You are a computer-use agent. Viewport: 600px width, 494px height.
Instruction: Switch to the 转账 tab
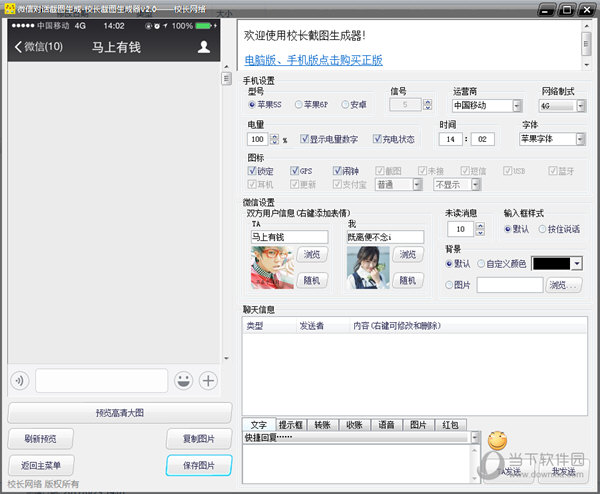coord(323,425)
